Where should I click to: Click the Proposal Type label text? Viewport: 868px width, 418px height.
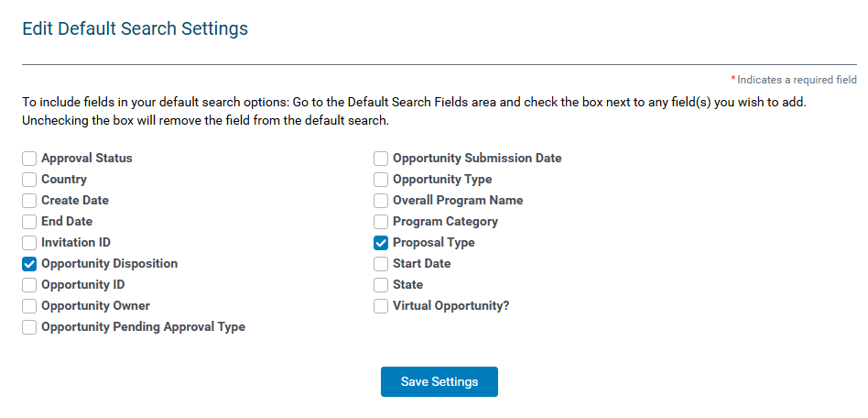pos(434,243)
